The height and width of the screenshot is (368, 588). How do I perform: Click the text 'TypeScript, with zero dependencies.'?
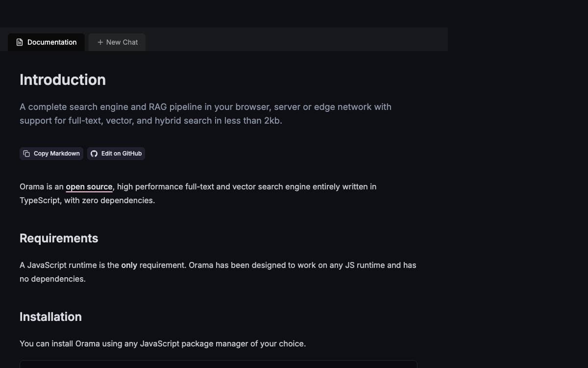coord(87,201)
